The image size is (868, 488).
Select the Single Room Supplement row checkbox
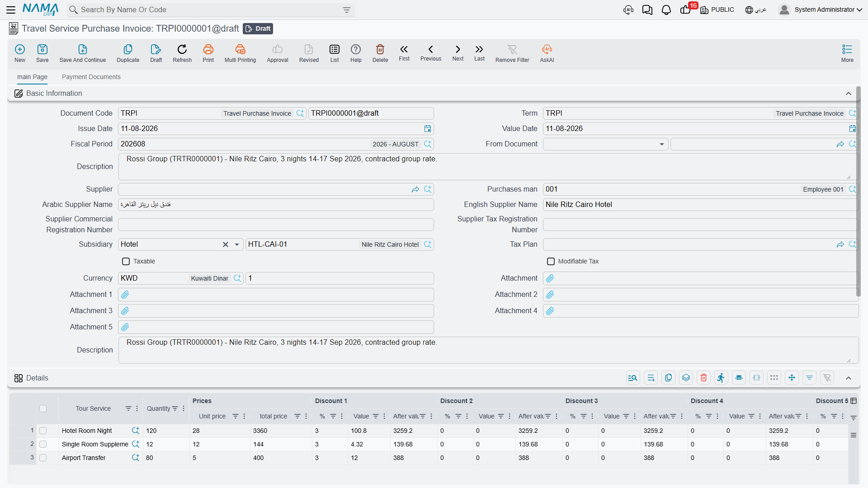[x=43, y=444]
